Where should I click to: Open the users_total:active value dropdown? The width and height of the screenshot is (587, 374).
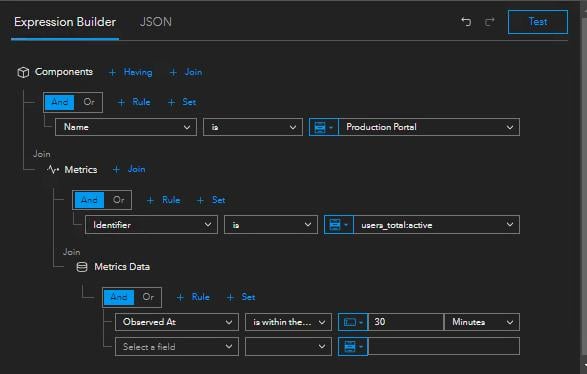(437, 225)
